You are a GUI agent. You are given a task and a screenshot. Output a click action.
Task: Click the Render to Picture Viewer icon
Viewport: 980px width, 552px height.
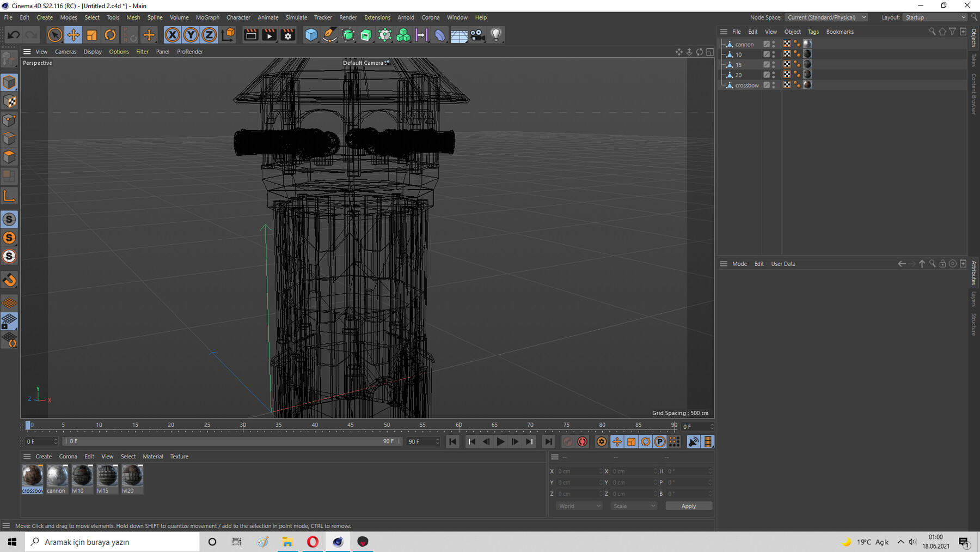tap(269, 35)
